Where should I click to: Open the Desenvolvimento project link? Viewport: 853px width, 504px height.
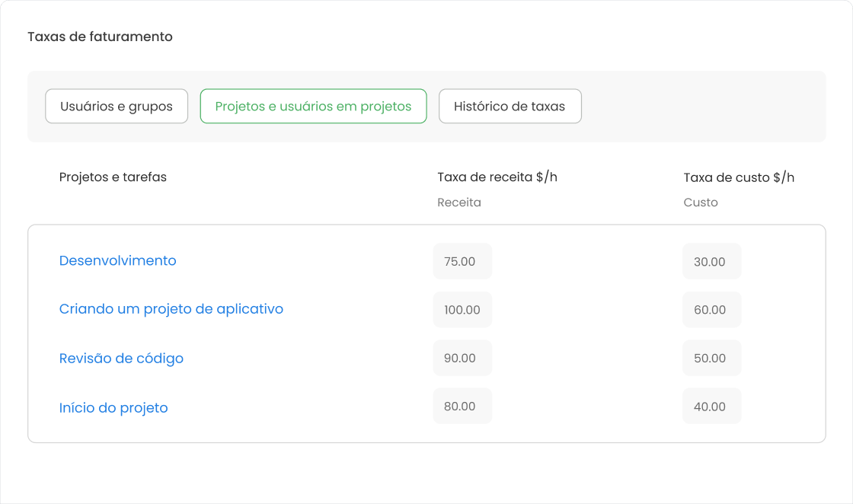pyautogui.click(x=117, y=260)
